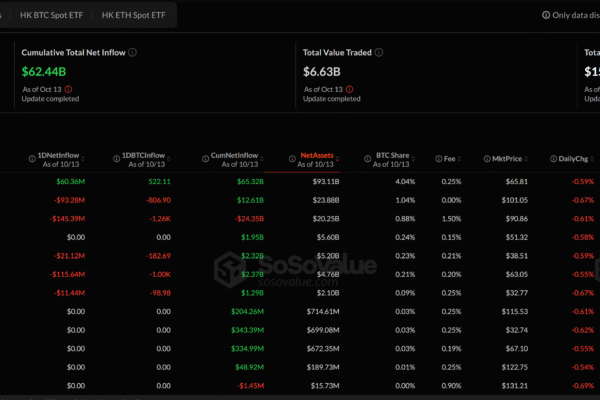Click info icon before DailyChg column header

pyautogui.click(x=551, y=158)
